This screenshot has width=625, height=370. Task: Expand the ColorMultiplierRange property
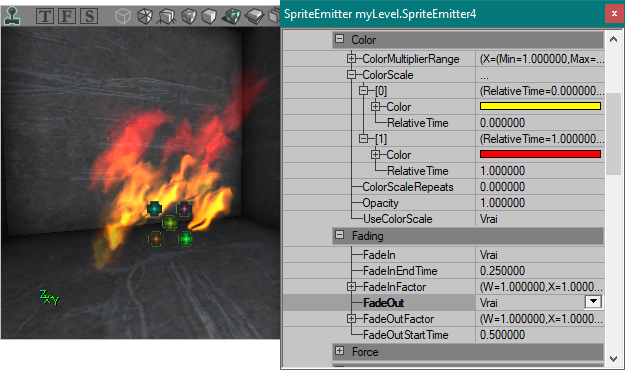[x=351, y=59]
